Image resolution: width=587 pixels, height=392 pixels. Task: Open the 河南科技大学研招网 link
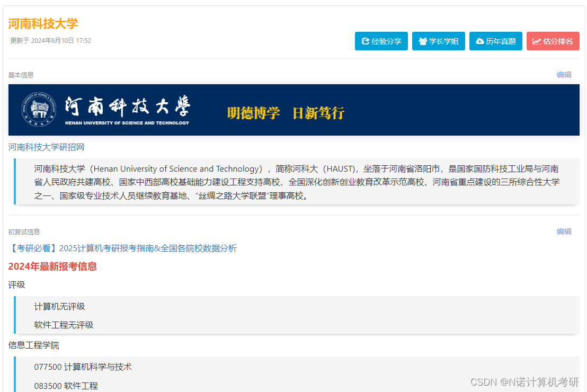pos(47,147)
